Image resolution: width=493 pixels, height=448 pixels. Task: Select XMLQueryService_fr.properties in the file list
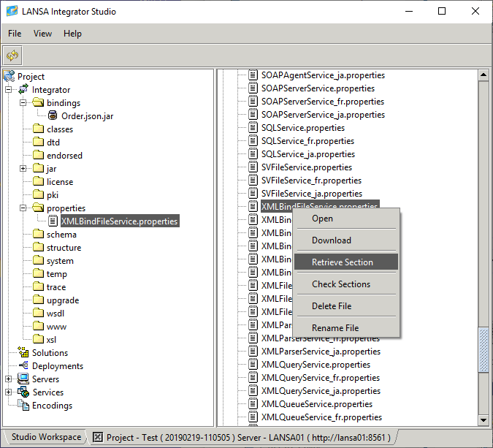pos(321,378)
